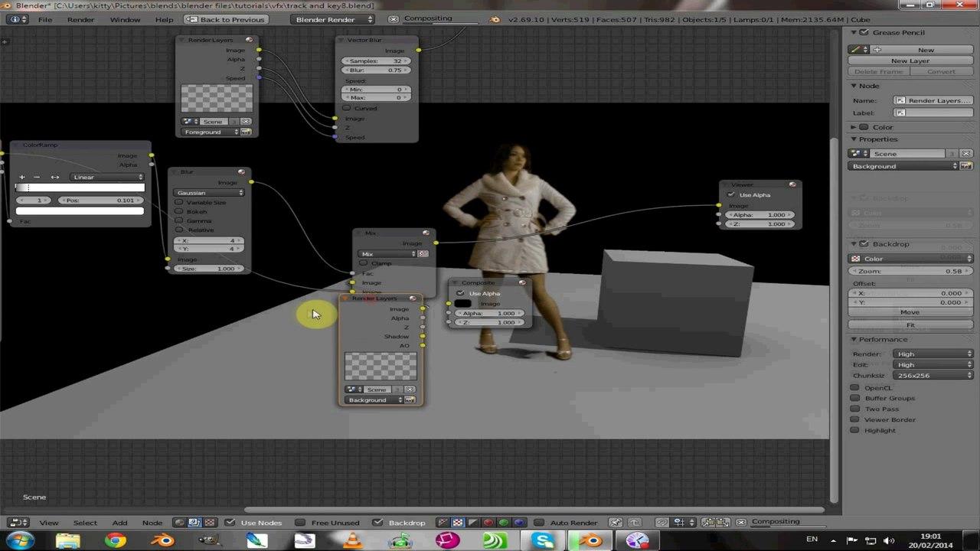
Task: Toggle the Use Nodes checkbox
Action: (x=230, y=523)
